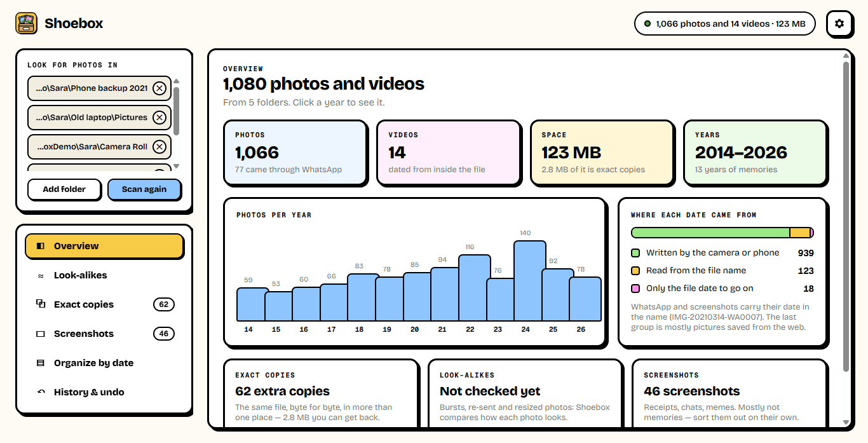Select the 2026 bar in the chart
This screenshot has height=443, width=868.
coord(585,299)
